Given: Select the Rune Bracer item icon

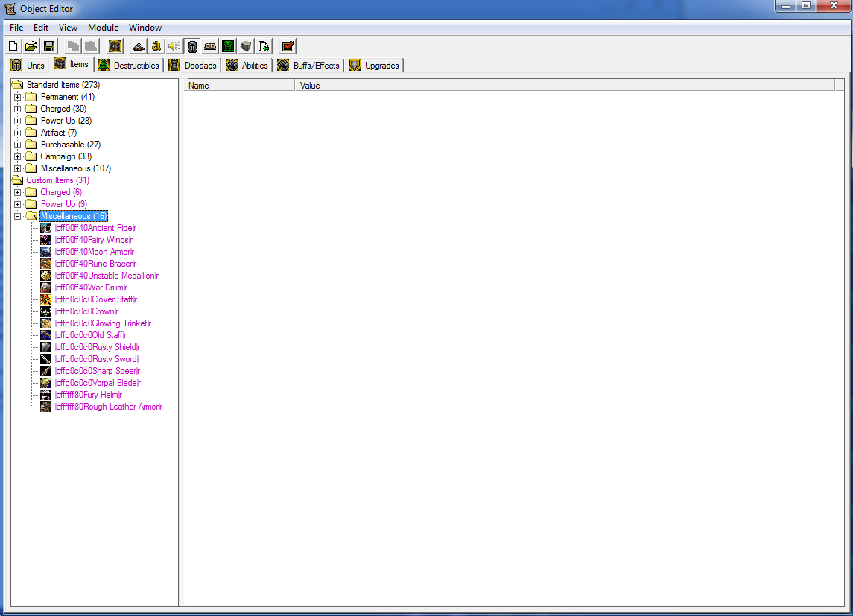Looking at the screenshot, I should [45, 264].
